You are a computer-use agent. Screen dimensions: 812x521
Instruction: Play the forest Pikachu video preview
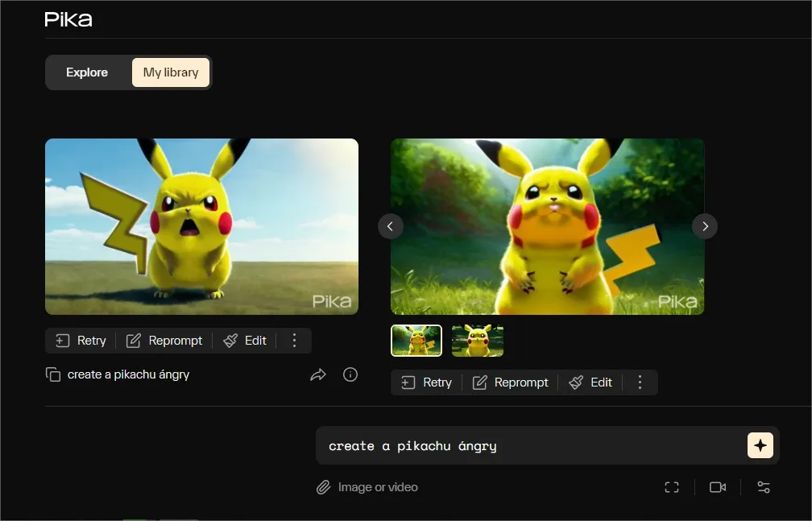pos(548,226)
